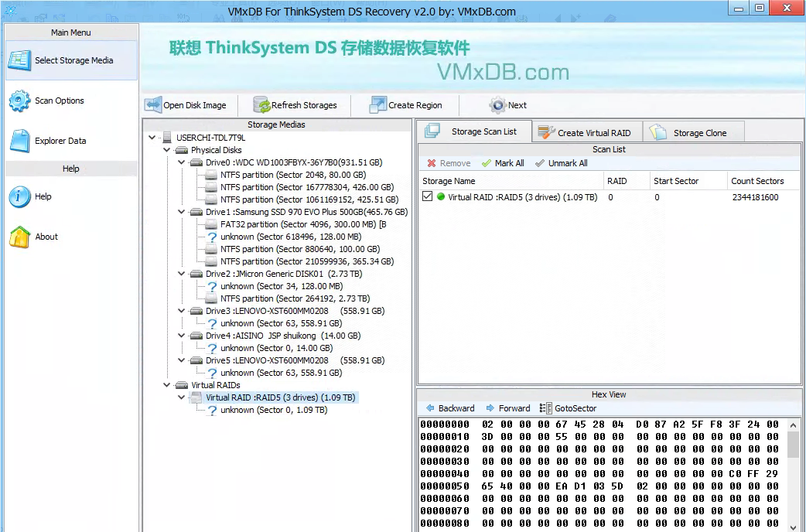Select FAT32 partition Sector 4096 row
Screen dimensions: 806x532
click(x=303, y=224)
